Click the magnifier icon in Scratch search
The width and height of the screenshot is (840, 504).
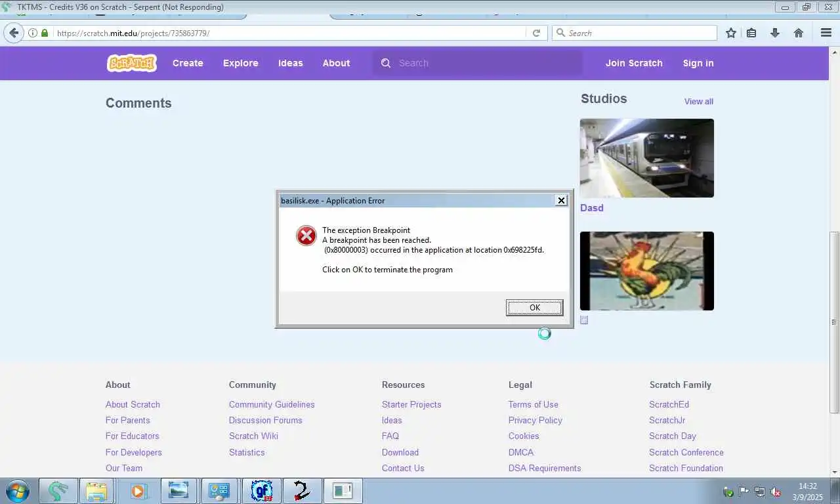pyautogui.click(x=386, y=63)
